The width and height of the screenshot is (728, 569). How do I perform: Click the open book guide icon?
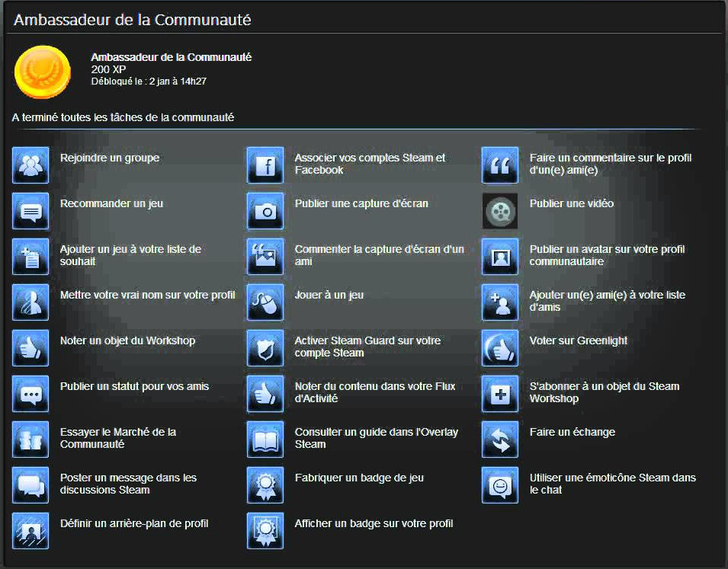click(x=265, y=440)
